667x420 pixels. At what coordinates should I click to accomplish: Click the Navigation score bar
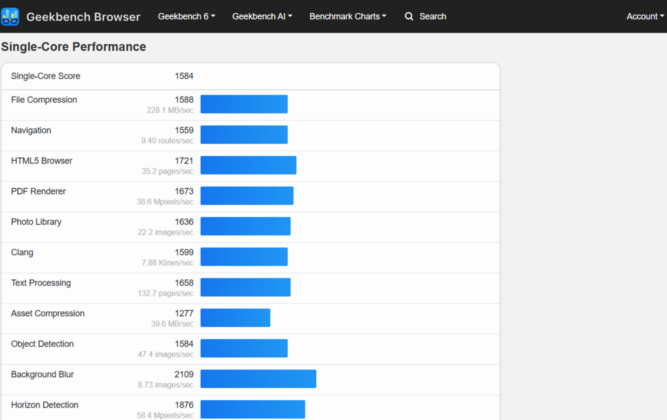pos(244,134)
